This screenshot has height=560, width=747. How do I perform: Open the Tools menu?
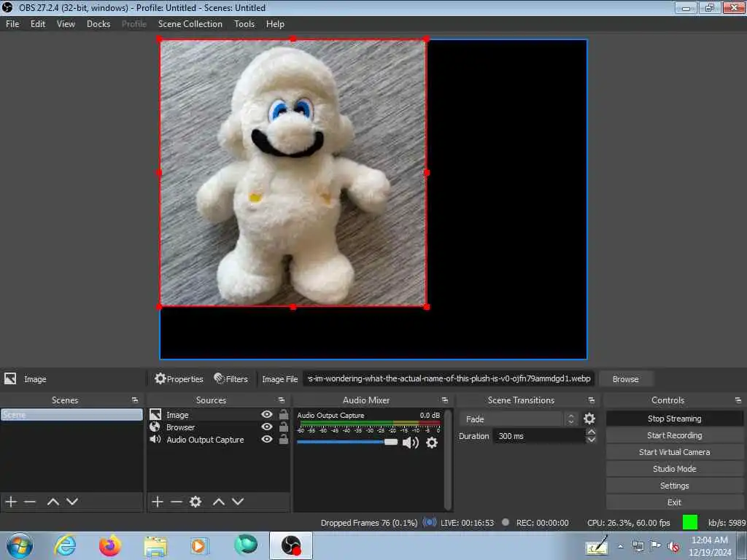(244, 24)
